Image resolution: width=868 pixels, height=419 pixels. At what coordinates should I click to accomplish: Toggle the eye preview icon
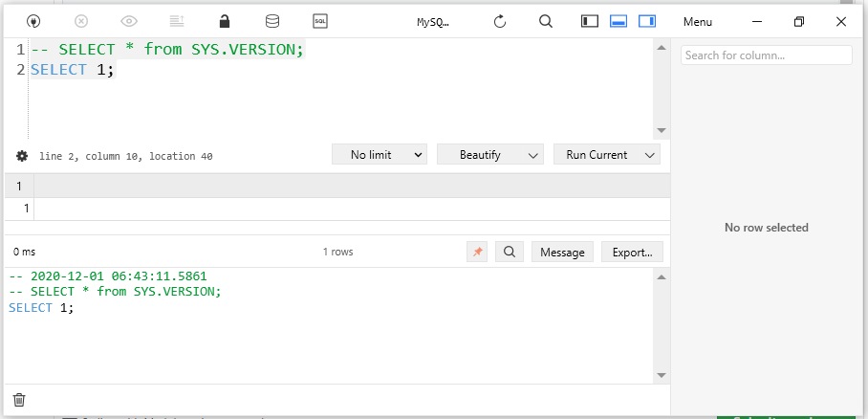129,21
